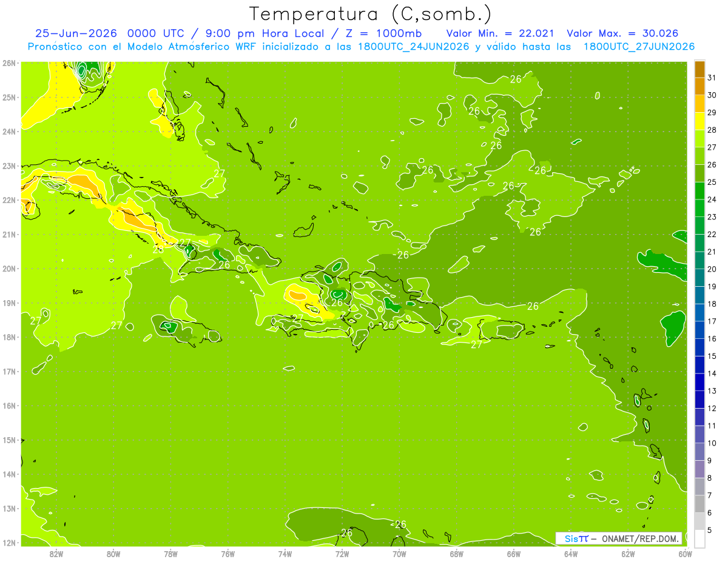Click the "Sisπ – ONAMET/REP.DOM." credit box
This screenshot has width=728, height=562.
[x=619, y=538]
